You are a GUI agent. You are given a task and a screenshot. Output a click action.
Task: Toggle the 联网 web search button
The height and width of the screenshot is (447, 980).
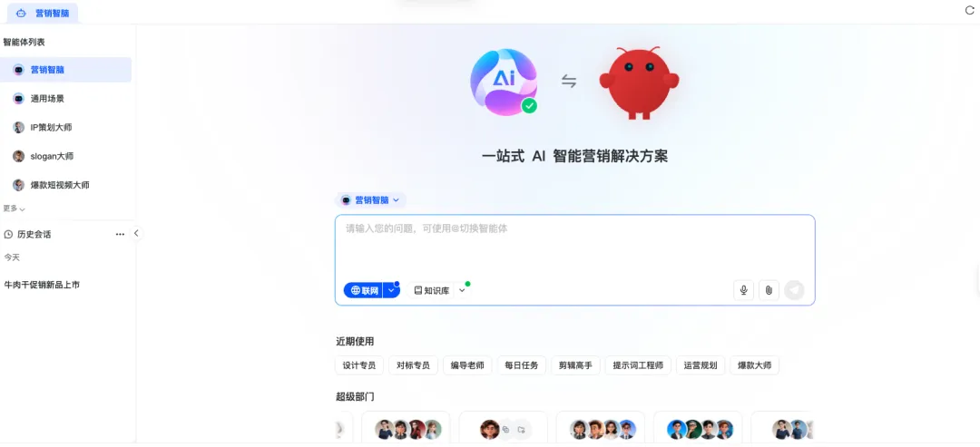click(x=364, y=290)
